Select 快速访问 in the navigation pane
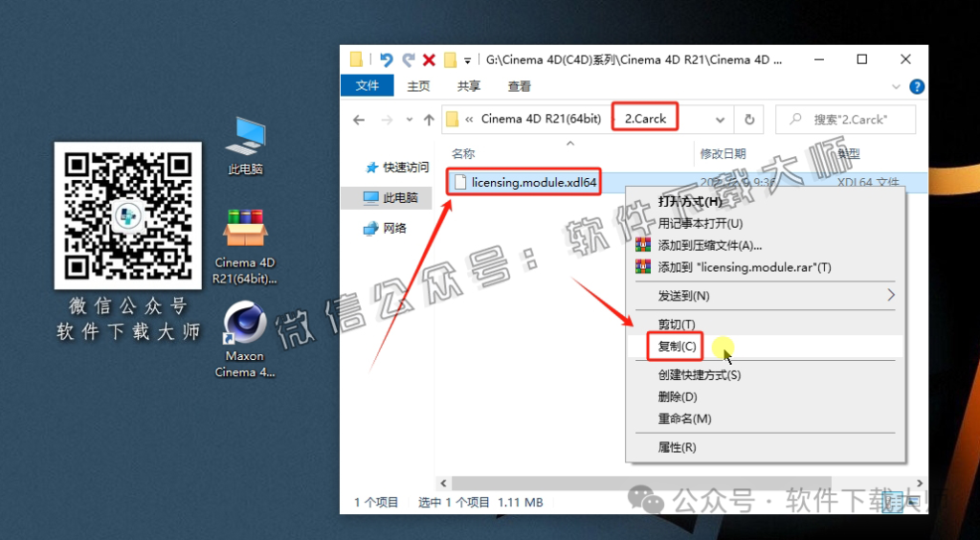The height and width of the screenshot is (540, 980). tap(397, 168)
